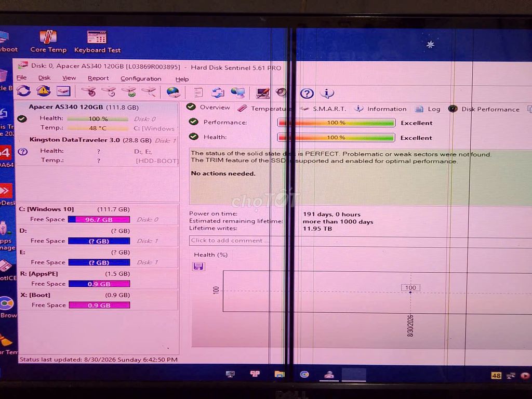The width and height of the screenshot is (532, 399).
Task: Click the '191 days, 0 hours' value
Action: tap(331, 214)
